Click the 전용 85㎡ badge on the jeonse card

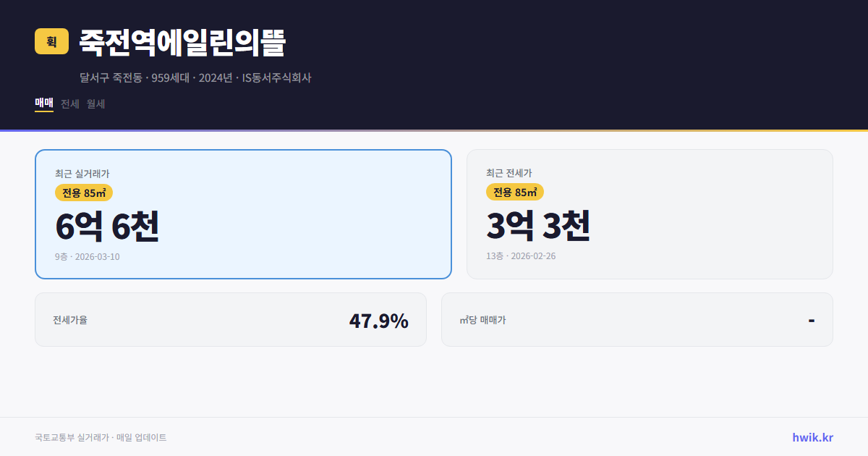(x=514, y=193)
